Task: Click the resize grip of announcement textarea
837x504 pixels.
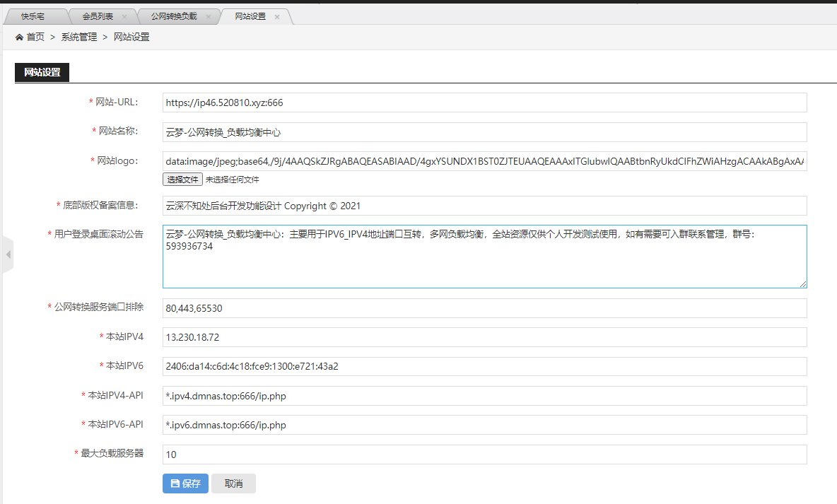Action: pyautogui.click(x=803, y=284)
